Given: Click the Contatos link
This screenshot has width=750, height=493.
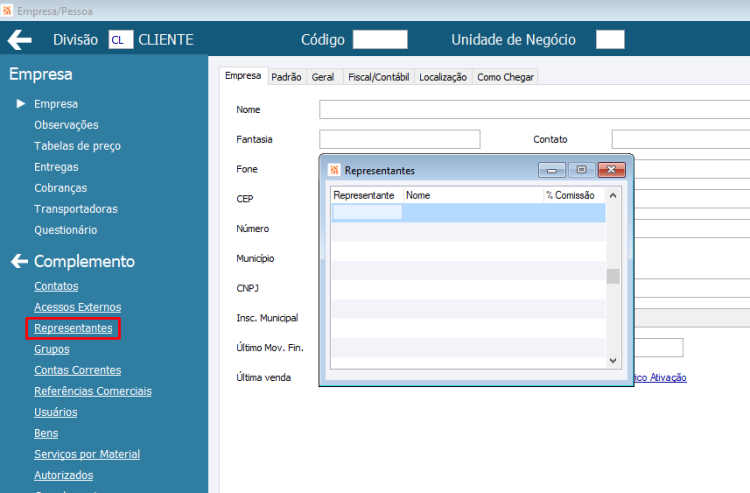Looking at the screenshot, I should tap(56, 286).
